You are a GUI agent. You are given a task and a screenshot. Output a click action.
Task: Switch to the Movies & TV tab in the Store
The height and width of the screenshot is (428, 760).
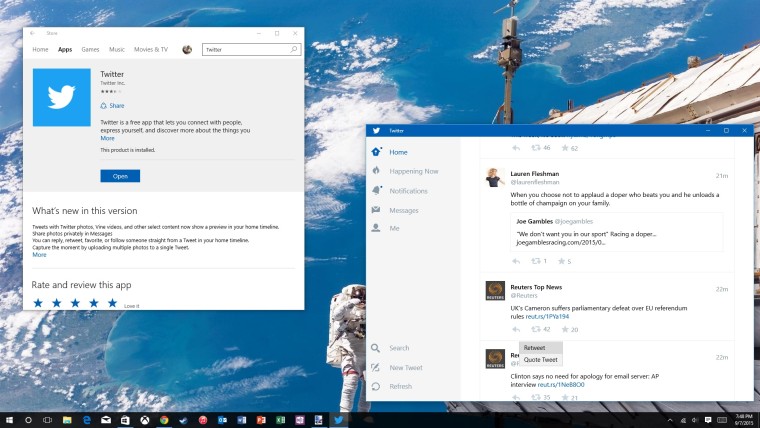pyautogui.click(x=151, y=49)
